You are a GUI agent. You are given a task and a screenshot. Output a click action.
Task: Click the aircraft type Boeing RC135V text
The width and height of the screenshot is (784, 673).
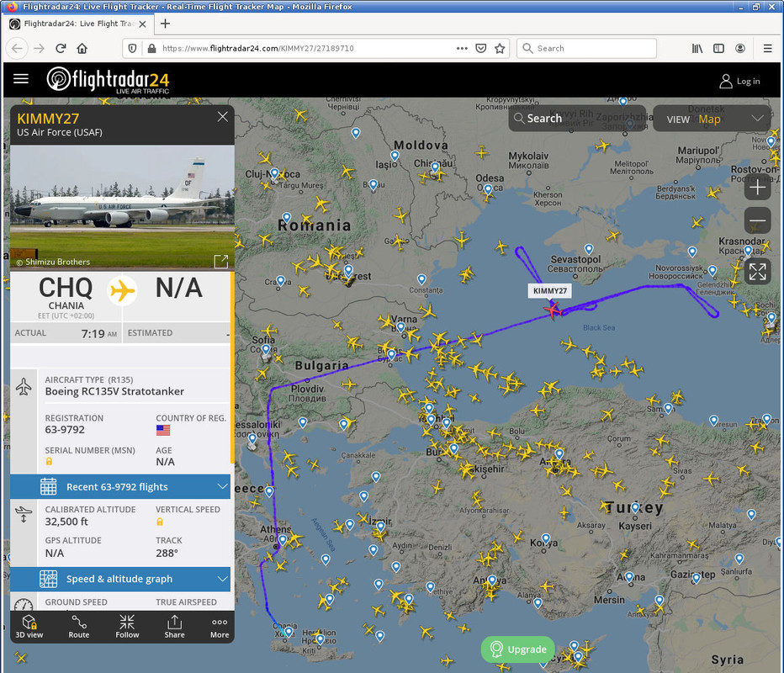coord(114,391)
